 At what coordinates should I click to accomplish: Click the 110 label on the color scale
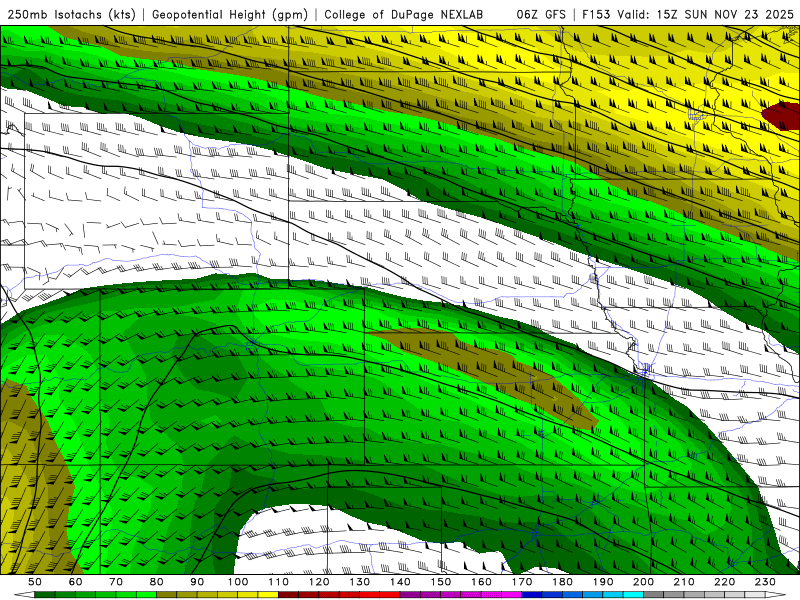pyautogui.click(x=279, y=582)
